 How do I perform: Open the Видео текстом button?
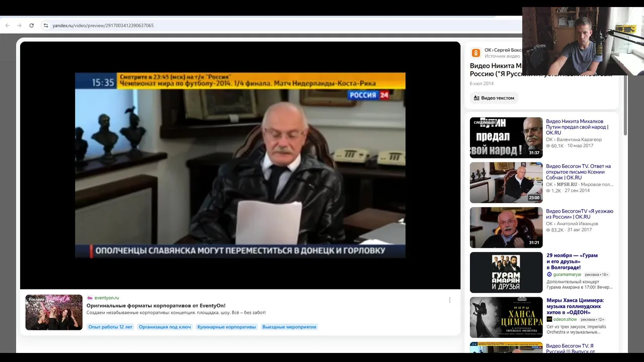coord(494,98)
